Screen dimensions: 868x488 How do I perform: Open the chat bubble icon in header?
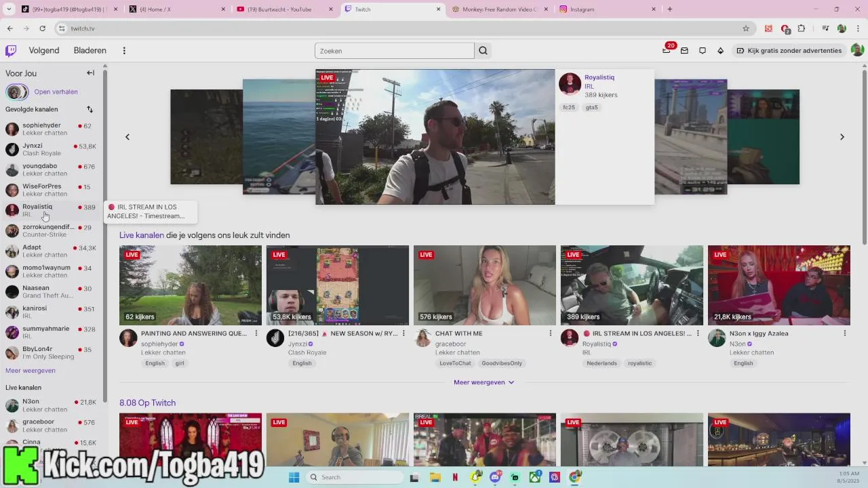point(703,51)
